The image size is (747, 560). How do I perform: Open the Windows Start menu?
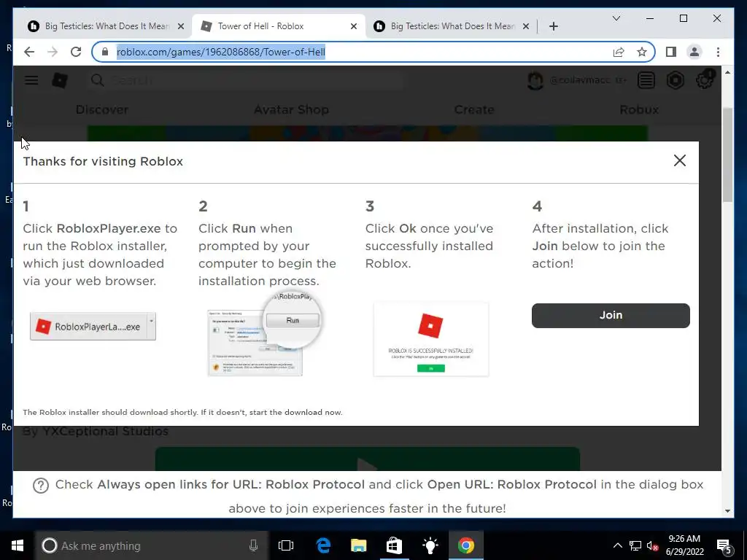pyautogui.click(x=18, y=545)
